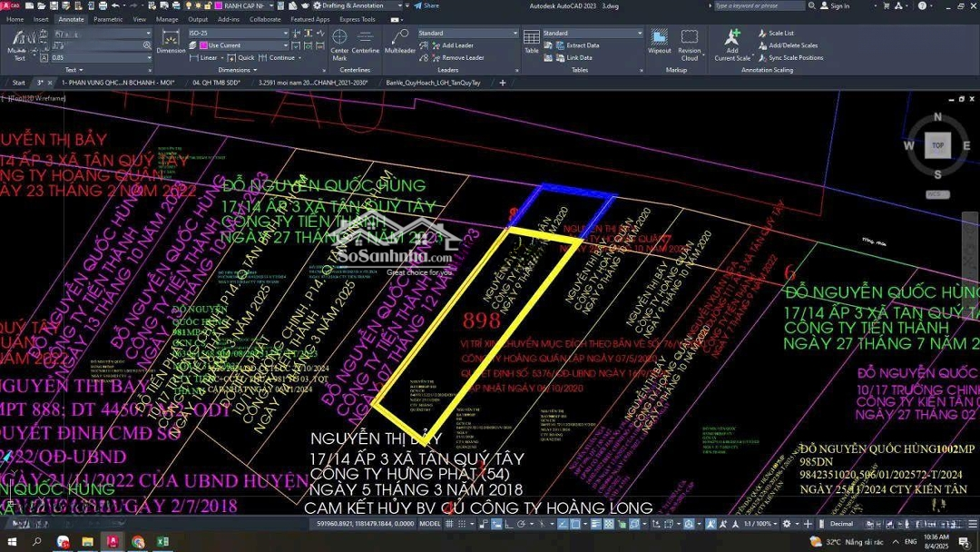980x552 pixels.
Task: Click the Multiline Text tool
Action: [x=19, y=44]
